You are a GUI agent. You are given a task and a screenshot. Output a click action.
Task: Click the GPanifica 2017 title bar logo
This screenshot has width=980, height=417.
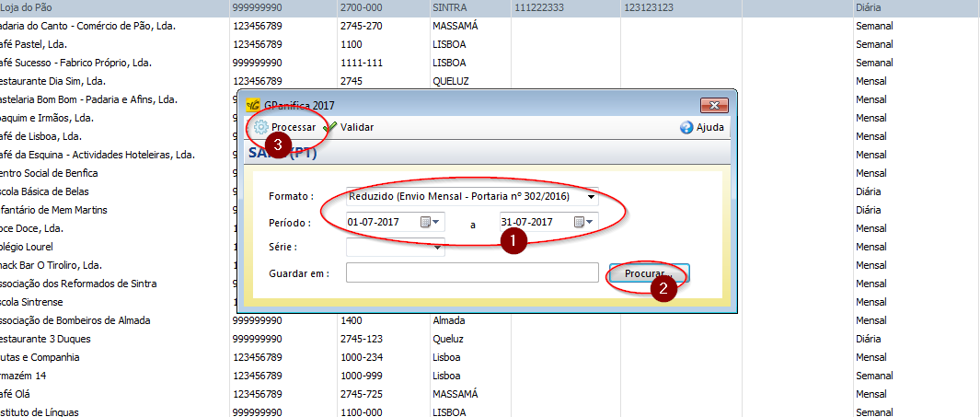point(253,105)
